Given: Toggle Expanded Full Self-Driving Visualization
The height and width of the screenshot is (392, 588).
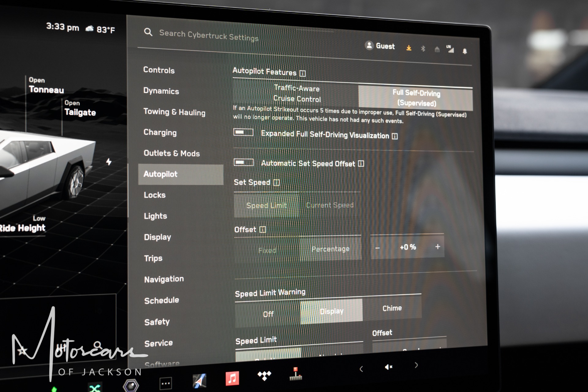Looking at the screenshot, I should [x=243, y=132].
